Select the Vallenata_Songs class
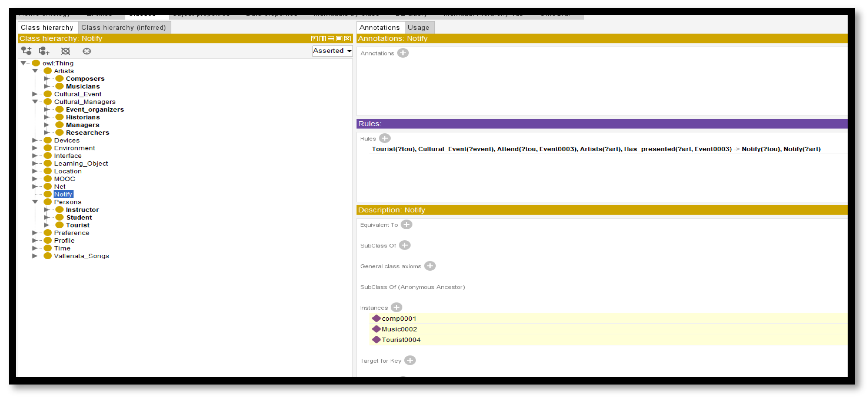Screen dimensions: 868x398 81,256
